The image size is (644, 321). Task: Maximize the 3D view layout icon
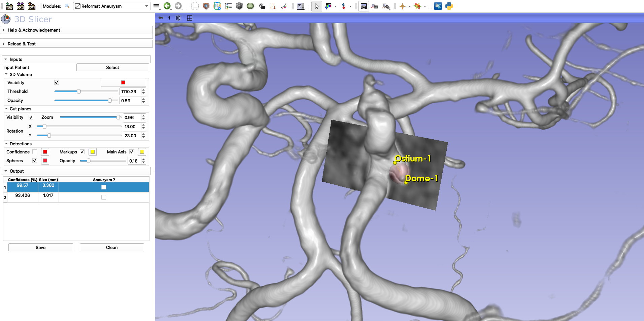click(x=190, y=18)
